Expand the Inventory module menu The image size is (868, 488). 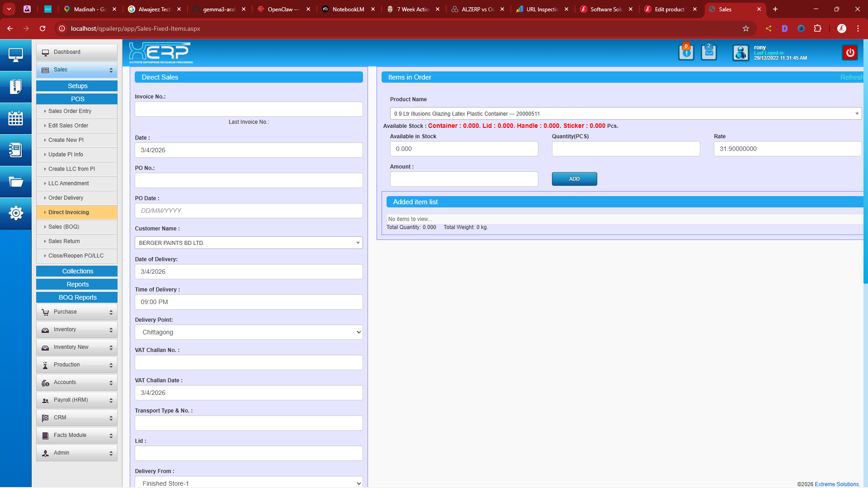click(x=77, y=329)
